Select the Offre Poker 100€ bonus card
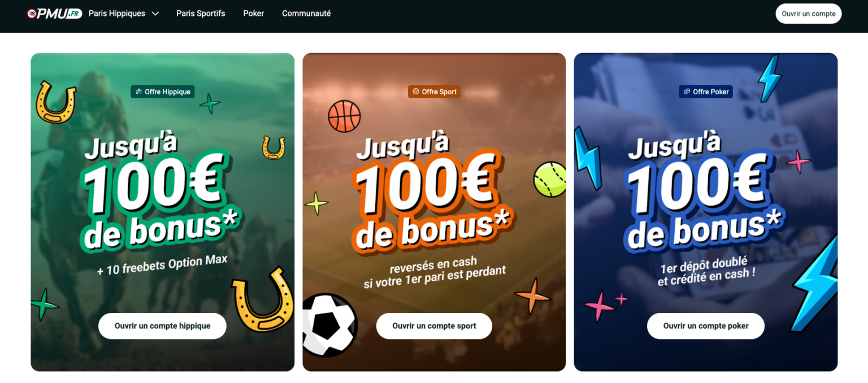 click(x=706, y=212)
